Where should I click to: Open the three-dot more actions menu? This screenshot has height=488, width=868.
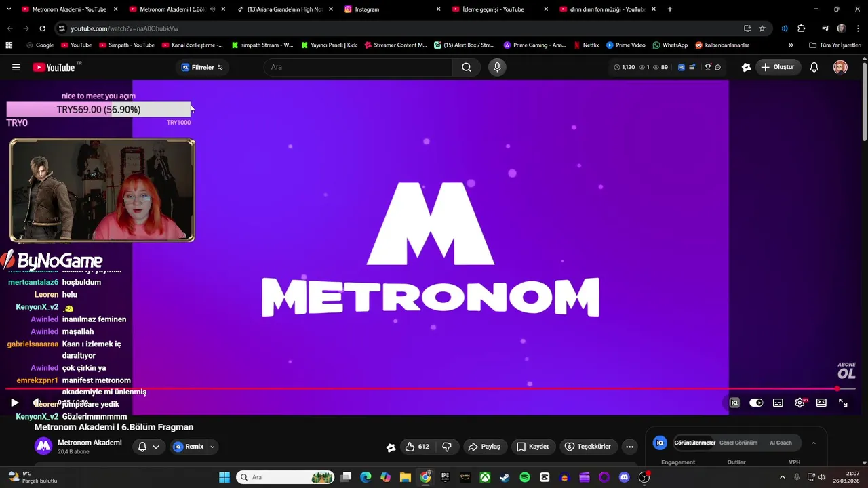[630, 447]
